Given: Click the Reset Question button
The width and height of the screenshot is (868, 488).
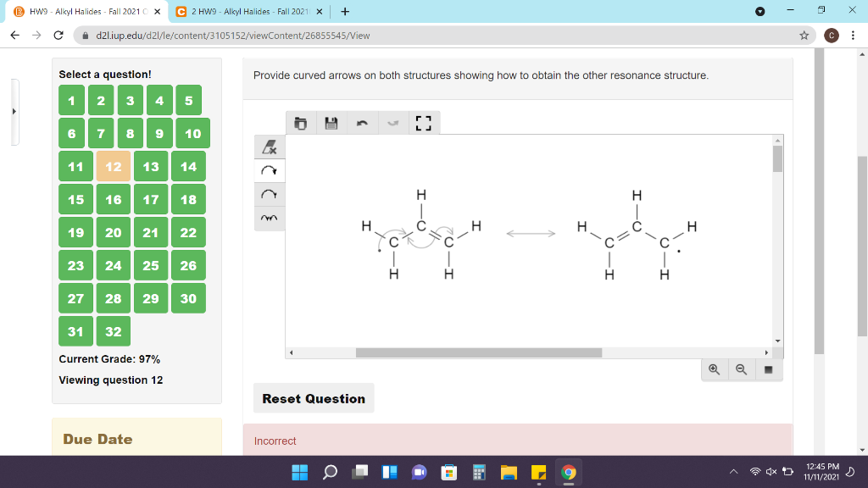Looking at the screenshot, I should pos(313,398).
